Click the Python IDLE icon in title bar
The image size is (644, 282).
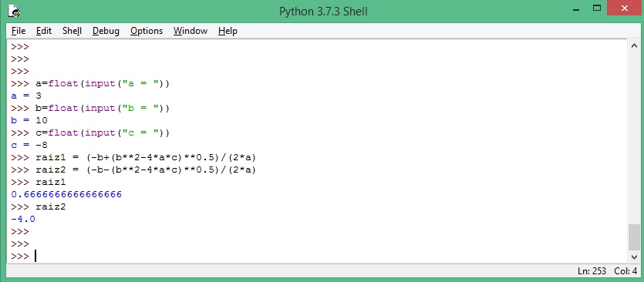point(14,11)
